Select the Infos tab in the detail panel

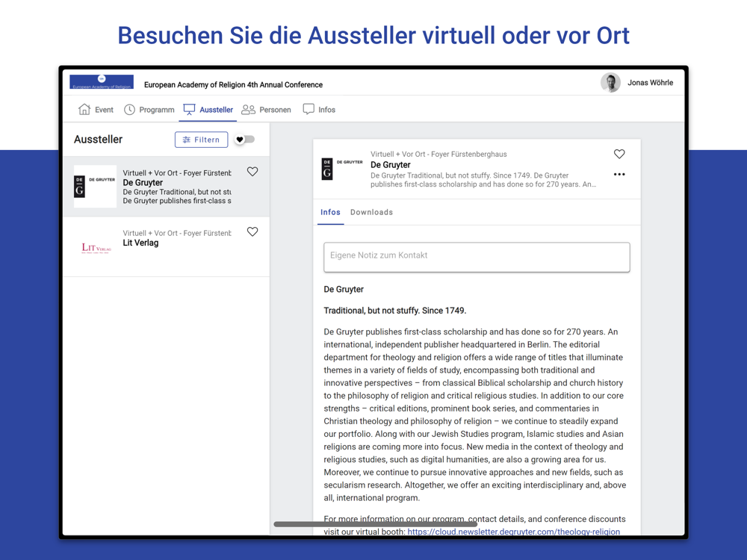point(330,212)
